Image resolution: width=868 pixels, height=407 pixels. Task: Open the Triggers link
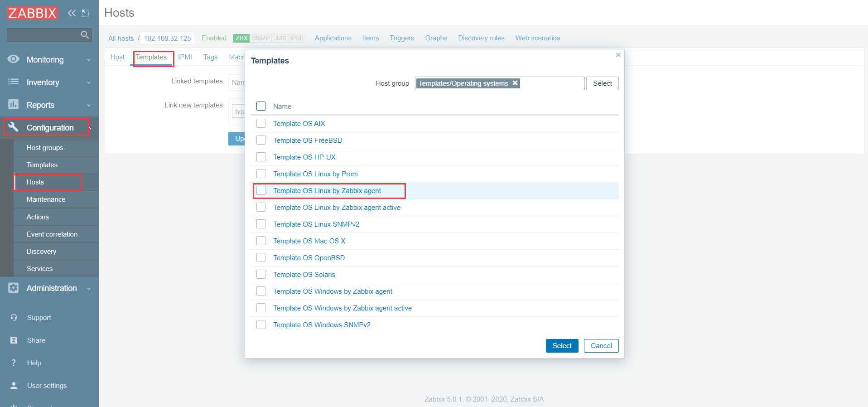pos(402,38)
